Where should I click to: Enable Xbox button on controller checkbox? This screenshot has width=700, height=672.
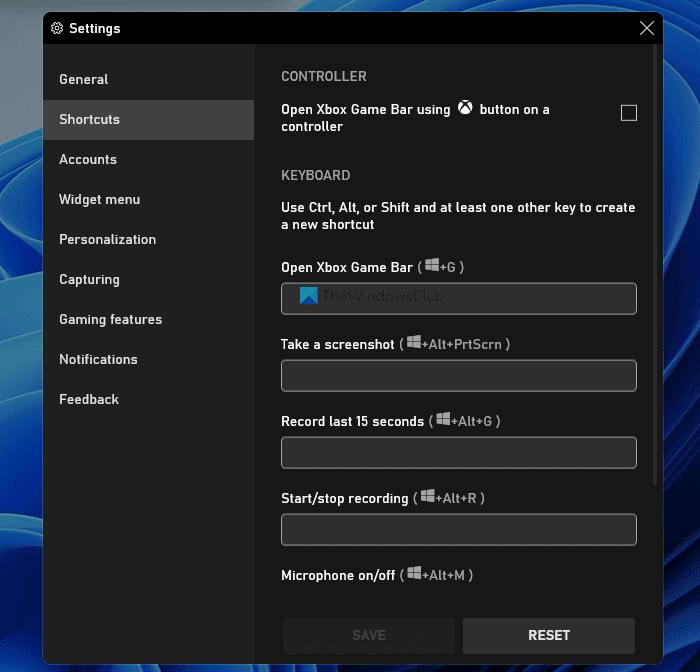coord(629,113)
